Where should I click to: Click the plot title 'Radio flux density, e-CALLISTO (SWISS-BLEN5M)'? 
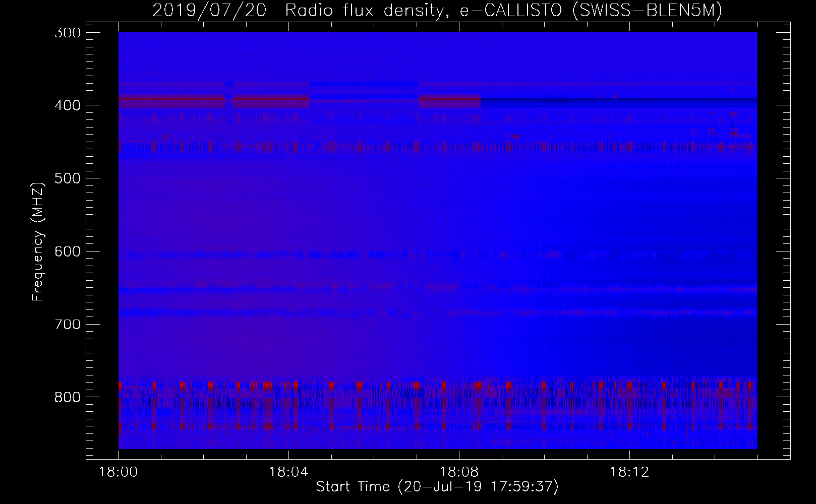click(x=503, y=10)
